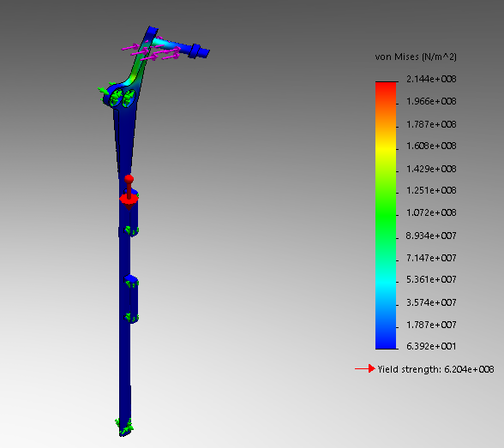
Task: Select the minimum value 6.392e+001 label
Action: tap(431, 346)
